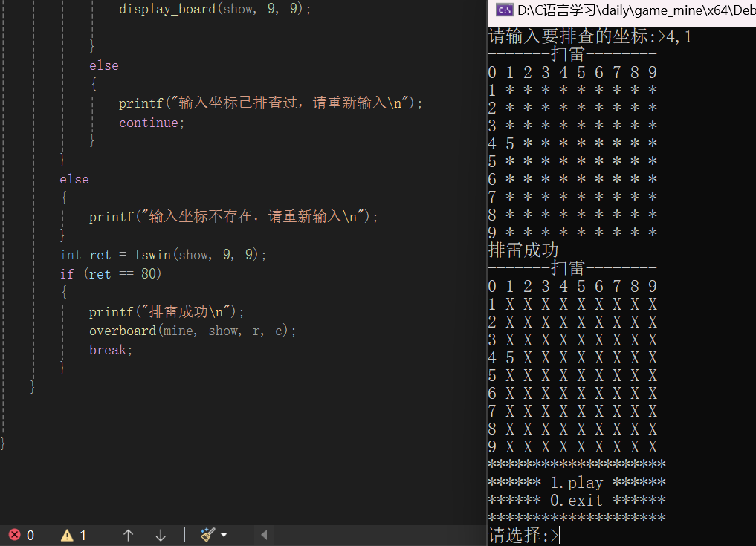Image resolution: width=756 pixels, height=546 pixels.
Task: Click the console window icon in title bar
Action: [x=504, y=10]
